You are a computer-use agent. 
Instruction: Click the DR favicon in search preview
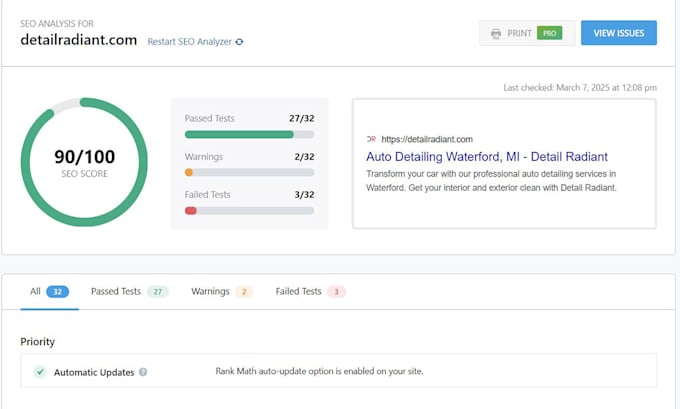coord(371,139)
